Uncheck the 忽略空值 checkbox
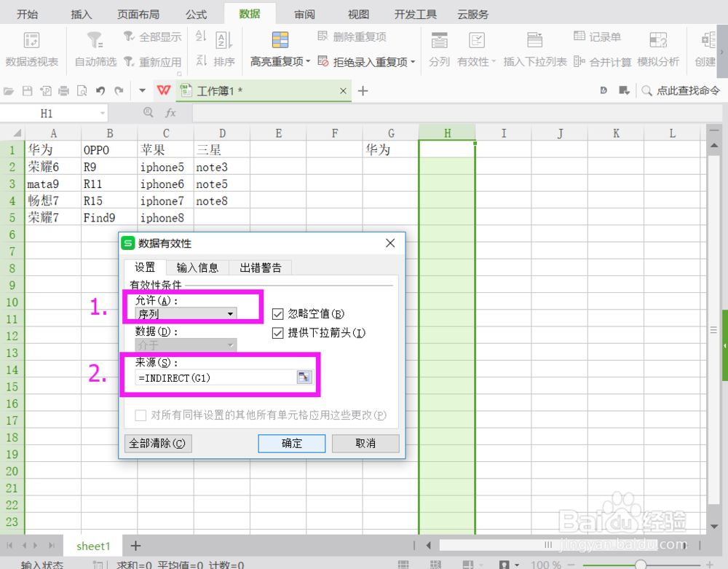The image size is (728, 569). point(277,314)
